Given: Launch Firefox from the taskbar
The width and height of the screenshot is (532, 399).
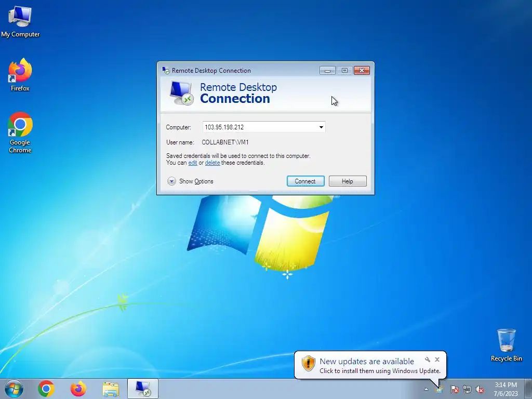Looking at the screenshot, I should 78,389.
